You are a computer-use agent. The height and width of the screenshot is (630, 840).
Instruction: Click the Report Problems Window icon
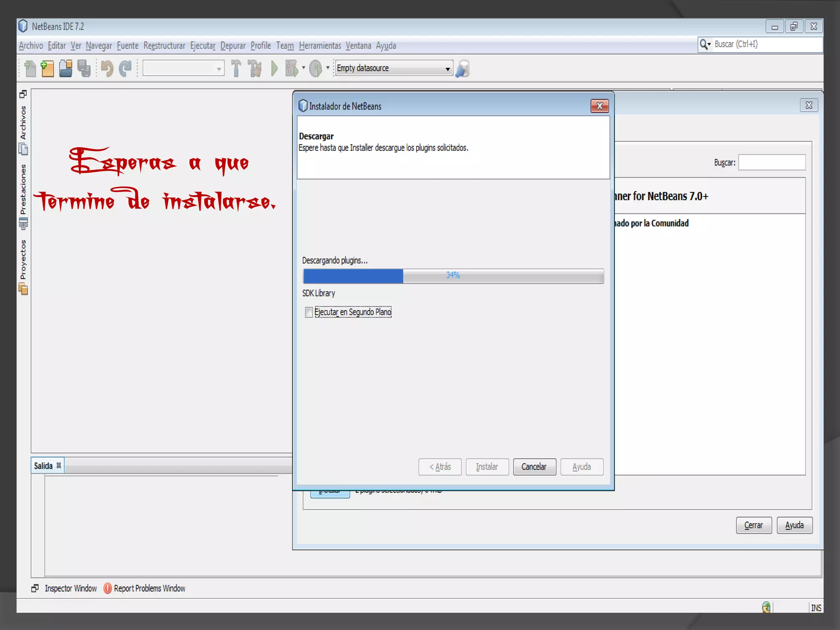[107, 588]
